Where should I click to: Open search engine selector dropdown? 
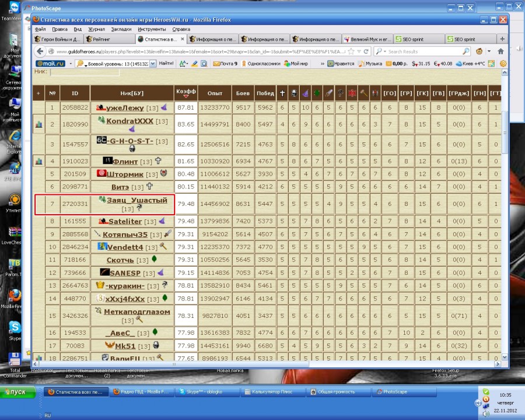click(381, 51)
